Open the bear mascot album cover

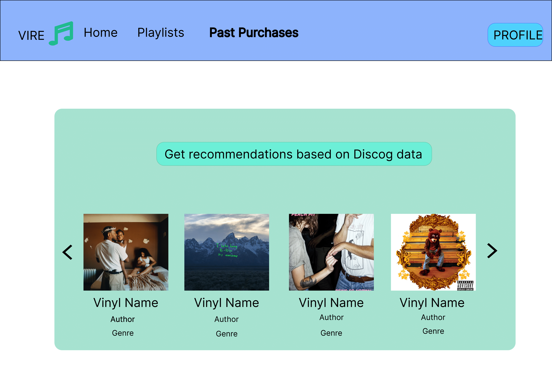coord(433,252)
